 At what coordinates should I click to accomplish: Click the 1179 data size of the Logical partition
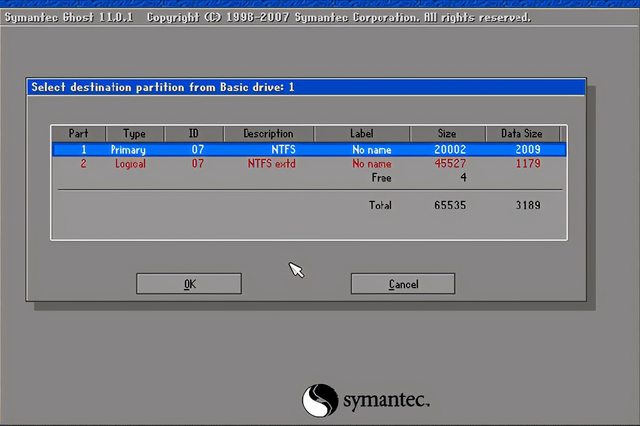pos(528,164)
